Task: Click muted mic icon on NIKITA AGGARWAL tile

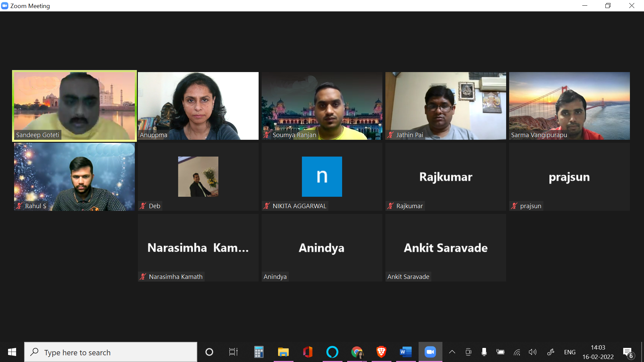Action: point(267,206)
